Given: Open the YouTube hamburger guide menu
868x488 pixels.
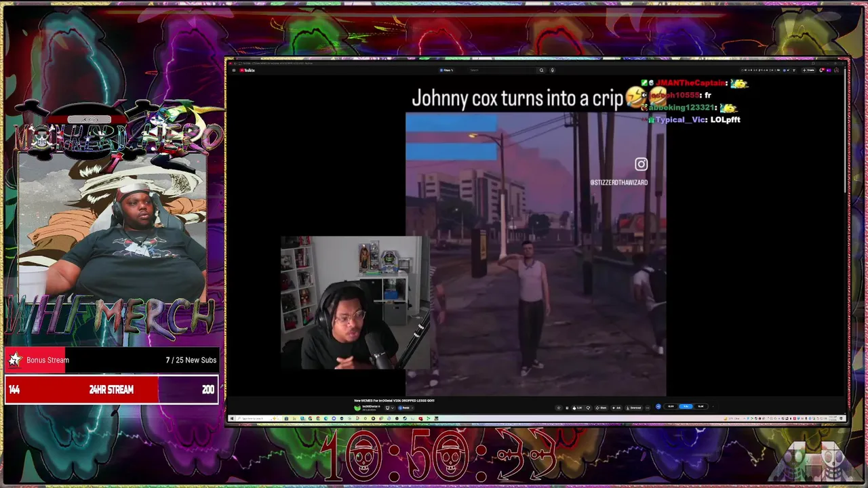Looking at the screenshot, I should coord(234,70).
